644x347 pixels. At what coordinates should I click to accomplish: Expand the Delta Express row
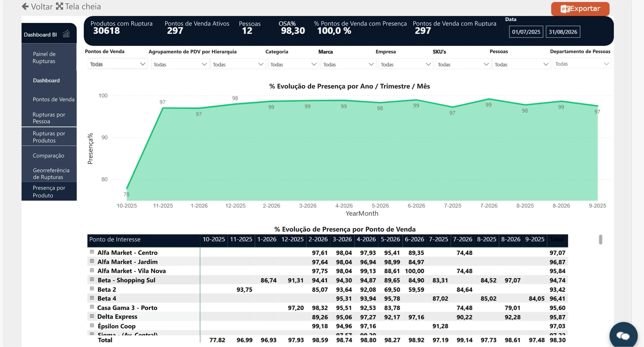click(92, 316)
